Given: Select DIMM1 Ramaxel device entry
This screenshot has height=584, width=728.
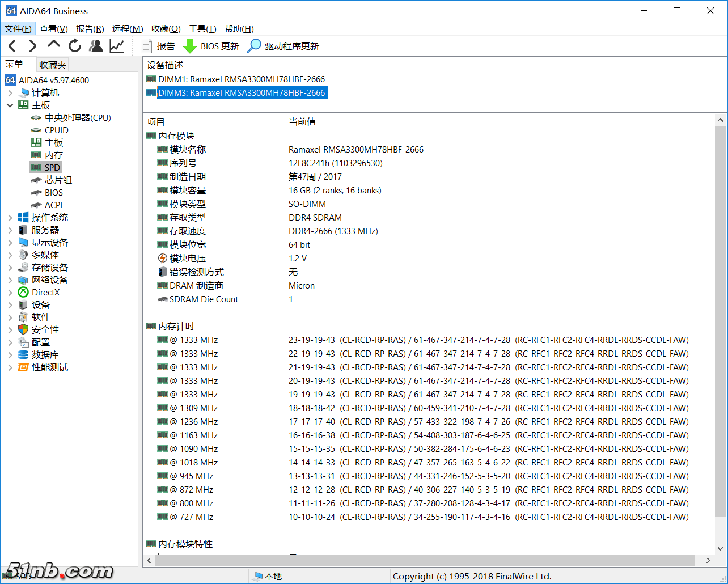Looking at the screenshot, I should click(x=241, y=79).
